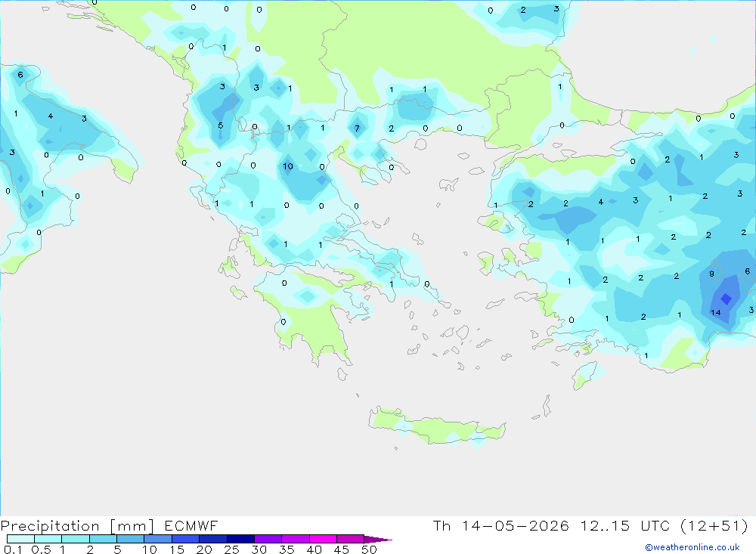
Task: Click the ECMWF model label
Action: coord(191,526)
